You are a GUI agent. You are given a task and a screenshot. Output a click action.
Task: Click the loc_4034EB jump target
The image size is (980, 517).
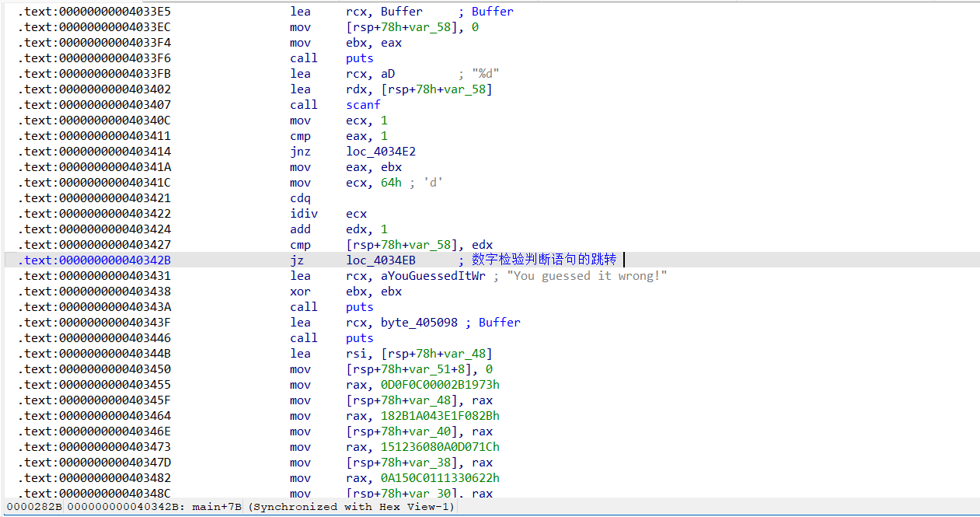[381, 260]
